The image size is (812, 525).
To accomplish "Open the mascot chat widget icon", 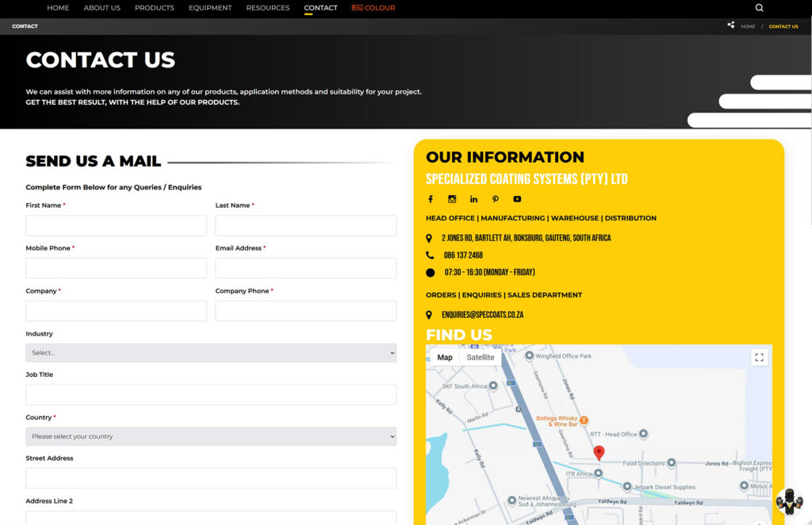I will pos(789,501).
